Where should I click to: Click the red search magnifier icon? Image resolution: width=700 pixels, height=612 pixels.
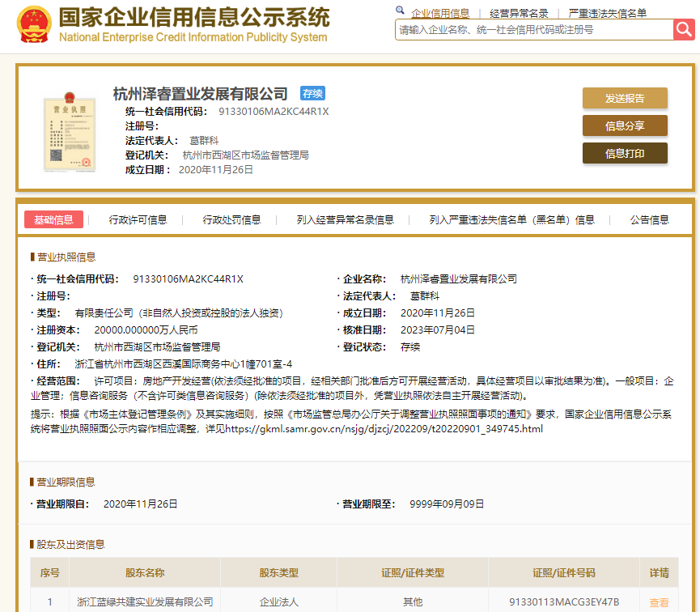pos(684,29)
